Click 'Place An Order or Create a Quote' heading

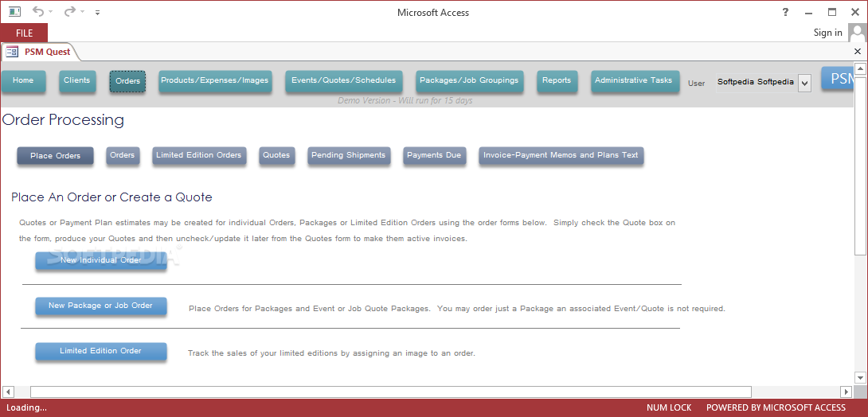pos(111,197)
